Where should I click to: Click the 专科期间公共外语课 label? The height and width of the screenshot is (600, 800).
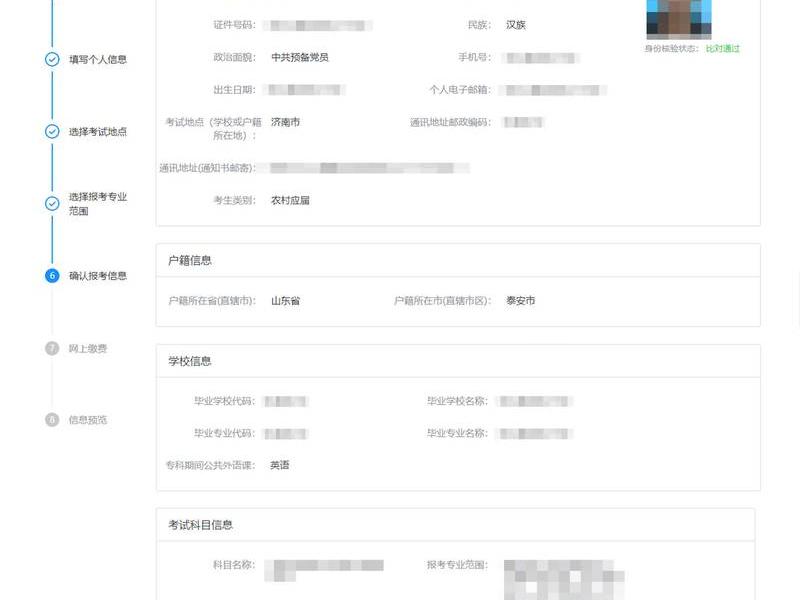coord(210,465)
